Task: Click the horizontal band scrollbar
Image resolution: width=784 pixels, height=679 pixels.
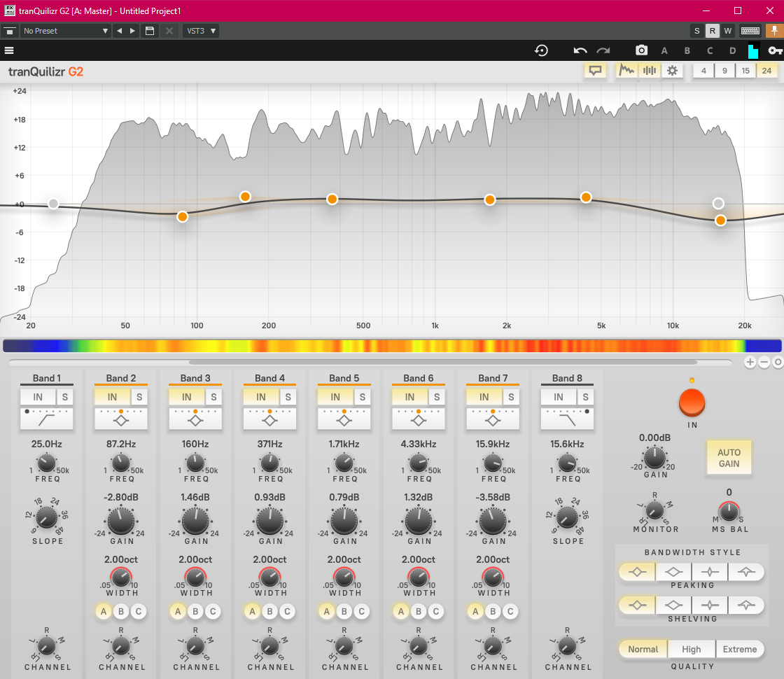Action: tap(442, 362)
